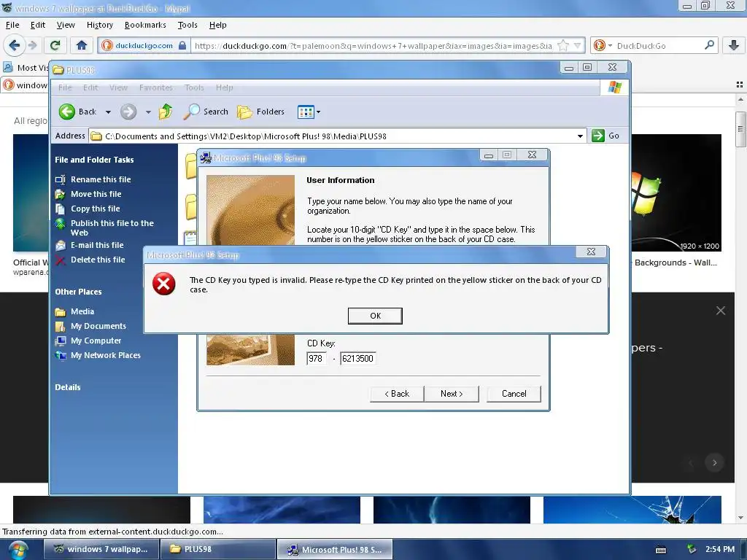This screenshot has height=560, width=747.
Task: Click Rename this file task
Action: [x=101, y=179]
